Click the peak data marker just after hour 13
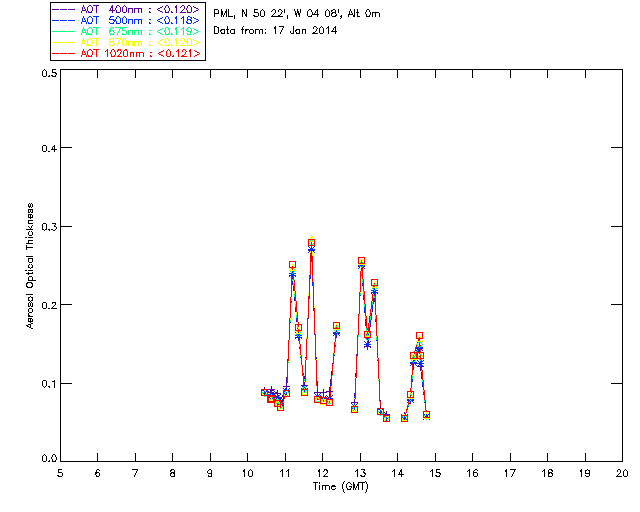The width and height of the screenshot is (640, 512). (361, 260)
